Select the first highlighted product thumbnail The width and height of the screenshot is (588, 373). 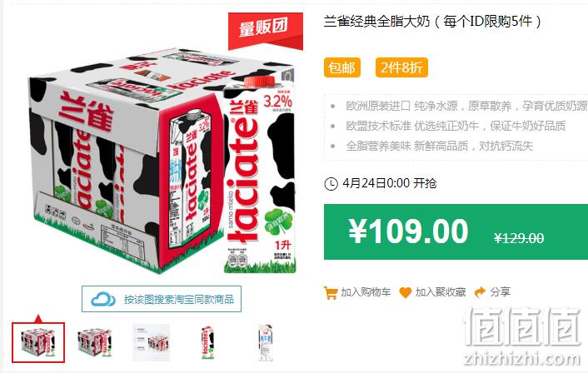click(38, 342)
